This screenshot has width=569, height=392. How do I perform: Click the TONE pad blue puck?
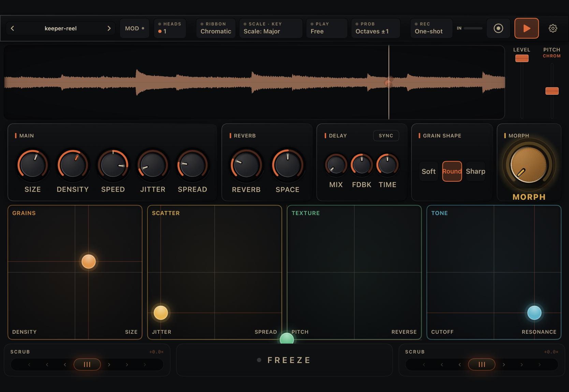point(535,313)
